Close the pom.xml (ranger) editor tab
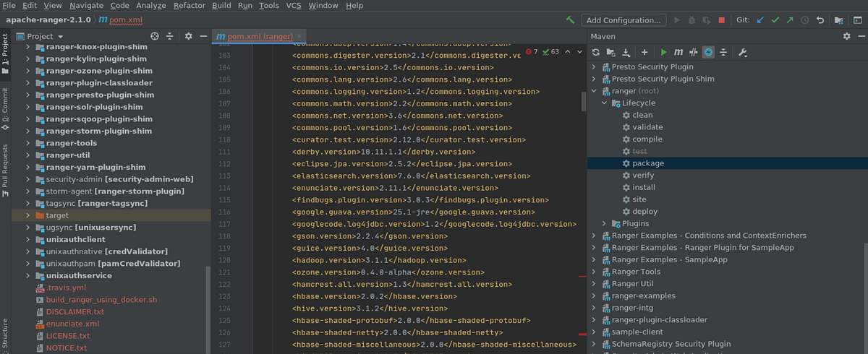The width and height of the screenshot is (868, 354). point(301,36)
